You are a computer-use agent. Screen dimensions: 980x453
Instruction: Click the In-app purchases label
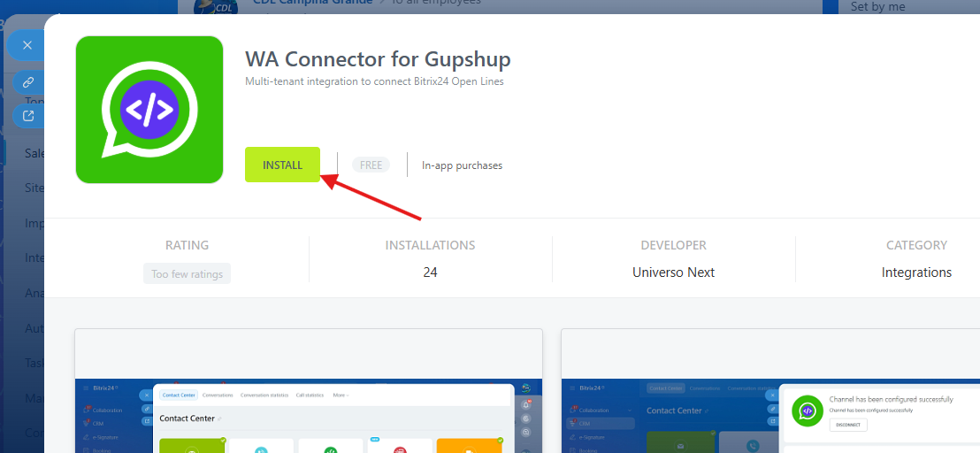462,165
